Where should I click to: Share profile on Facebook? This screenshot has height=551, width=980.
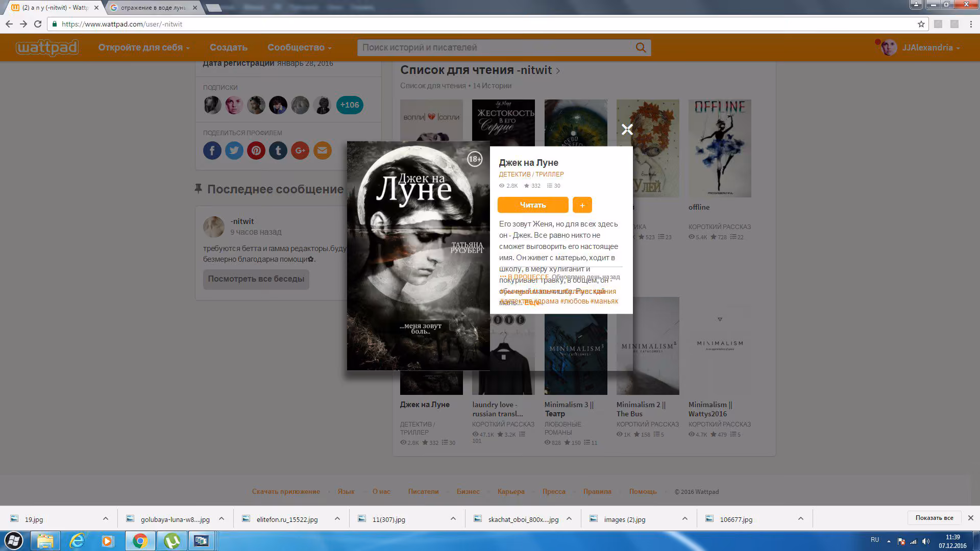(x=212, y=151)
